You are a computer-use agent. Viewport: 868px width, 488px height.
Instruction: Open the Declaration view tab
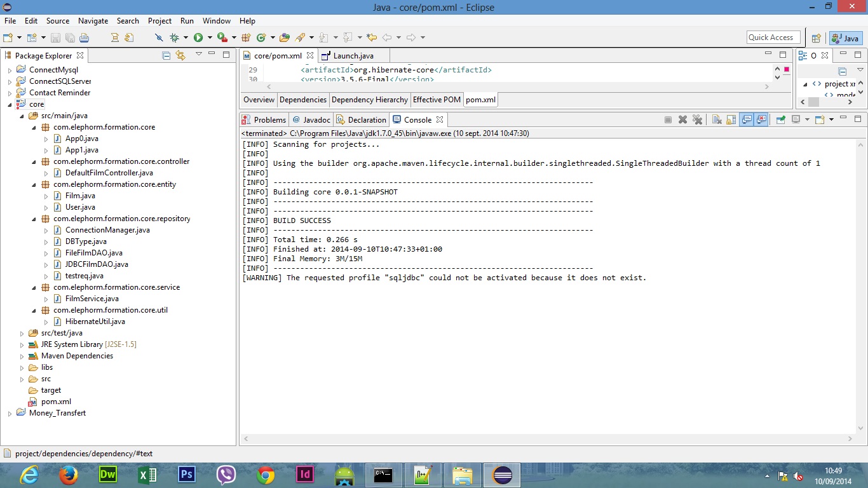(x=361, y=119)
